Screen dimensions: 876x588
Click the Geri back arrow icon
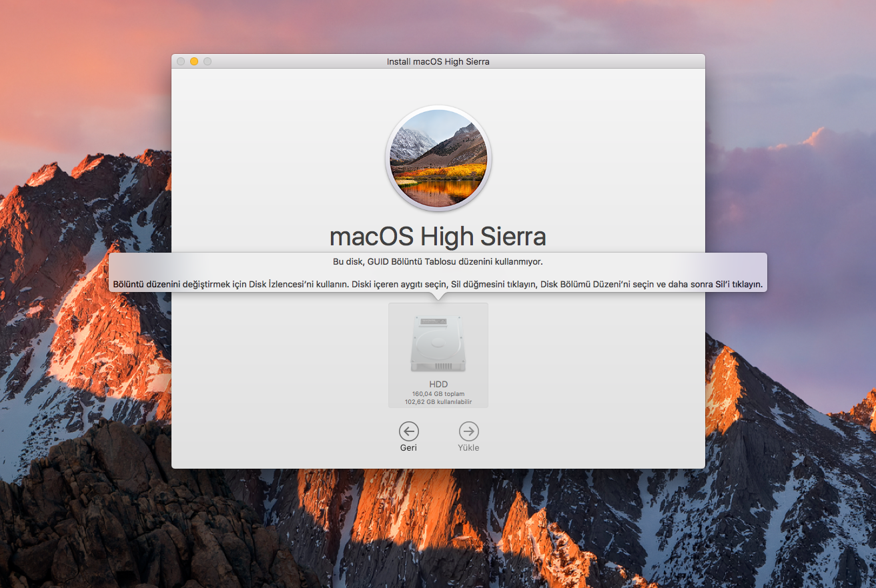tap(409, 431)
